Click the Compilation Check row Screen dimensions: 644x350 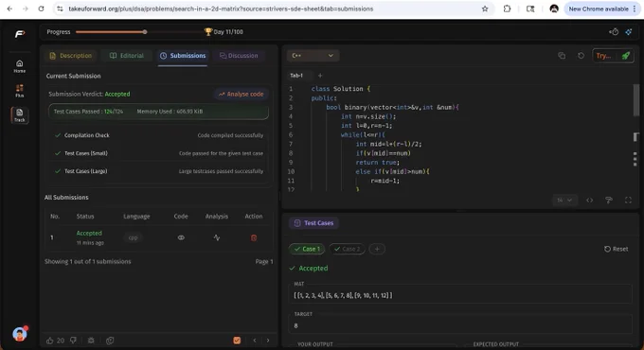click(159, 135)
